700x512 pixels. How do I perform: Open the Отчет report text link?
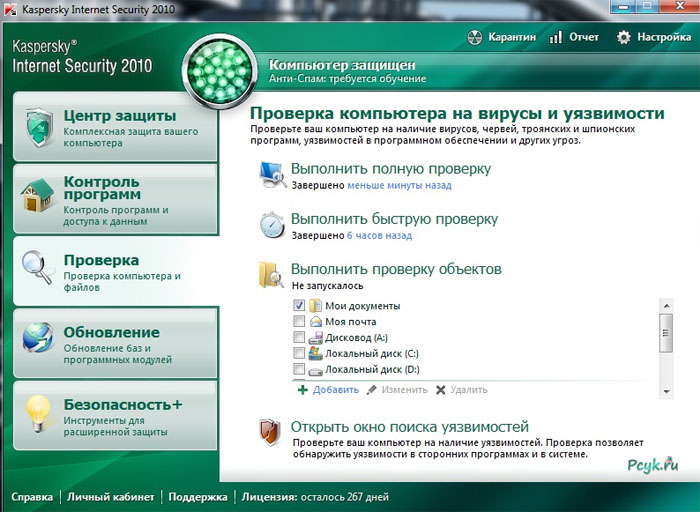(584, 37)
